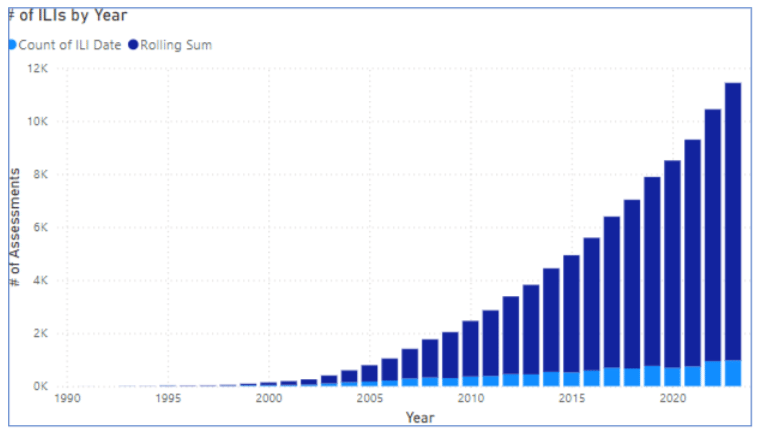Click the 'Year' x-axis title
The width and height of the screenshot is (769, 436).
coord(420,417)
